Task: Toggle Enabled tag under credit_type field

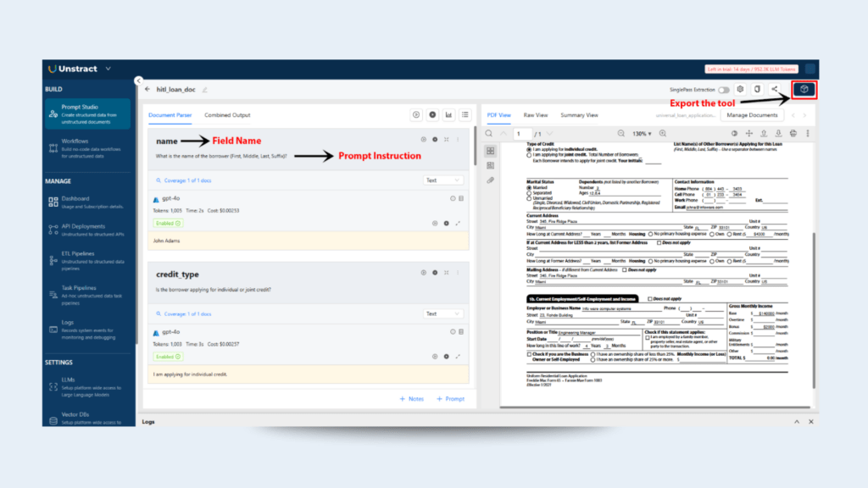Action: pyautogui.click(x=167, y=357)
